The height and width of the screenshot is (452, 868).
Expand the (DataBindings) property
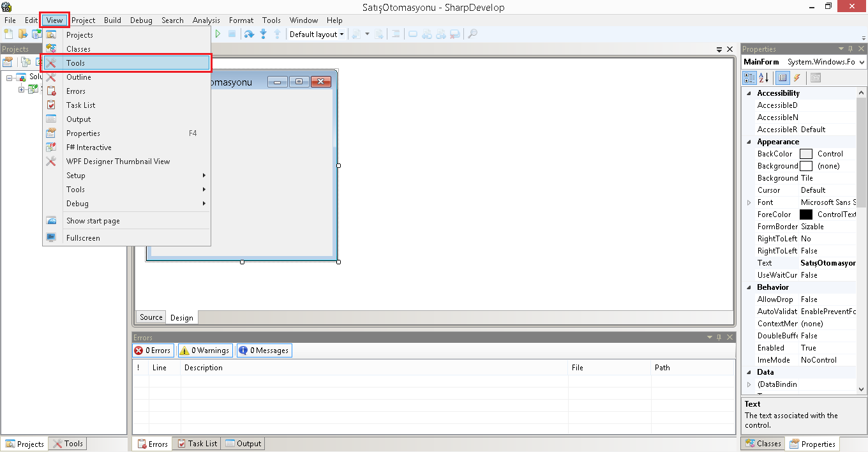click(x=749, y=384)
